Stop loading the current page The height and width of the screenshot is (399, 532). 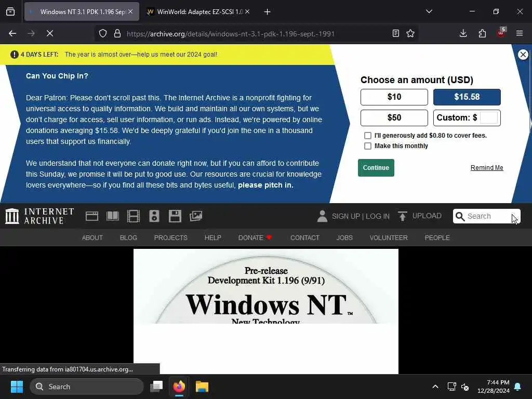pyautogui.click(x=49, y=33)
